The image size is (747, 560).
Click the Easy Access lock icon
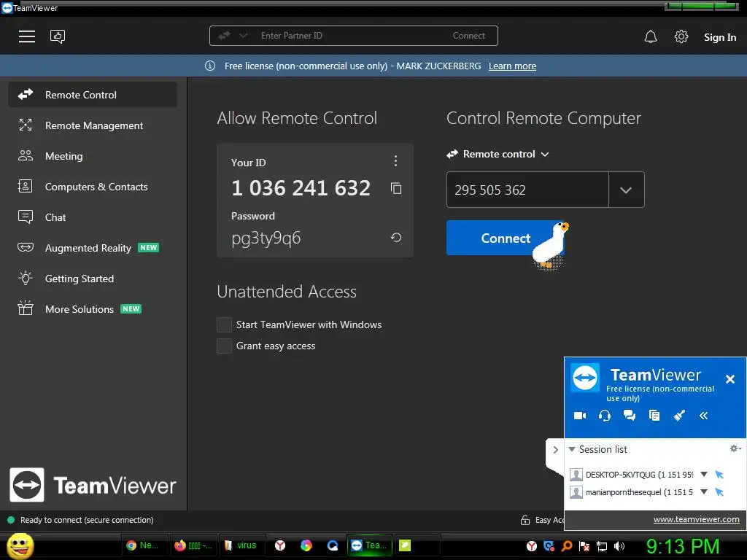[x=525, y=520]
